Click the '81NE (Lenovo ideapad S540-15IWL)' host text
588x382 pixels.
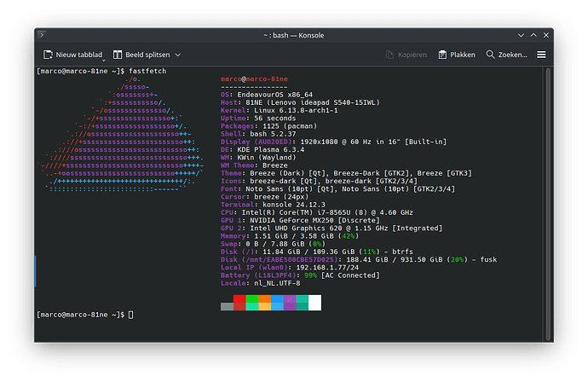(x=313, y=102)
